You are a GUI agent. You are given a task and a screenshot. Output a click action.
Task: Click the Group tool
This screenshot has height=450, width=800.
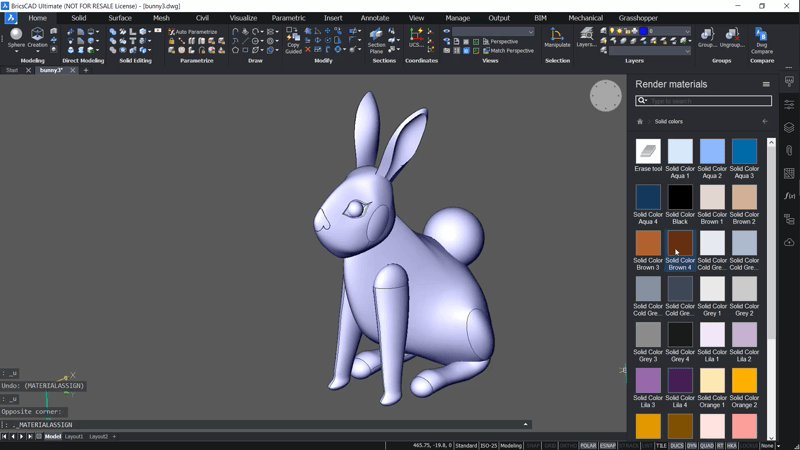(x=707, y=38)
